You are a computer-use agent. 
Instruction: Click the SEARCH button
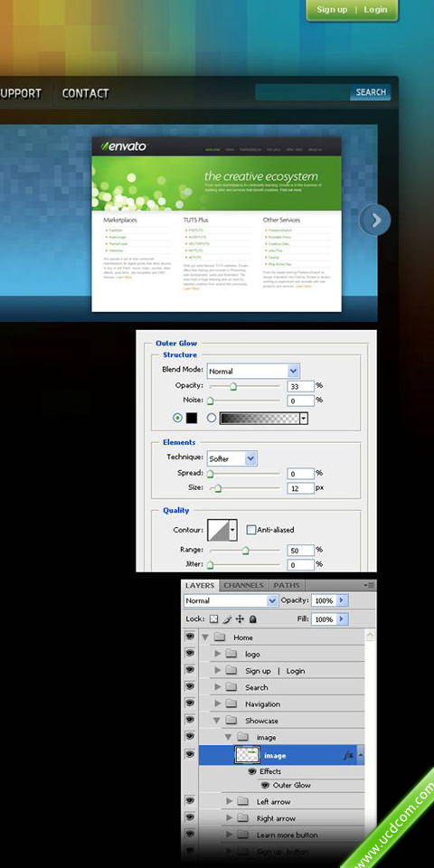[x=371, y=92]
